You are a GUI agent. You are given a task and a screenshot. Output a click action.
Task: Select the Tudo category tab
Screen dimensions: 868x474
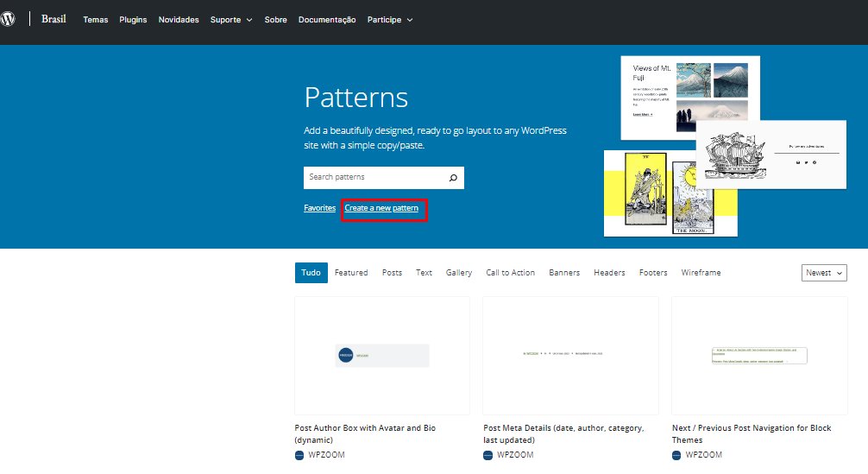311,273
